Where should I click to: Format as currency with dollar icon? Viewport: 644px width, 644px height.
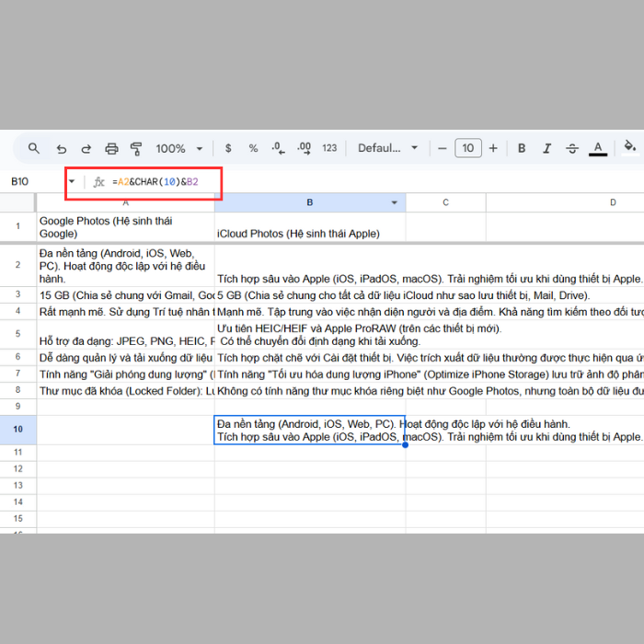coord(228,148)
